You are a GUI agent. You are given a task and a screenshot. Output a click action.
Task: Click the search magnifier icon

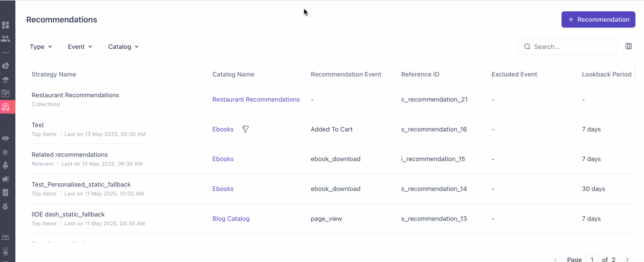click(x=527, y=47)
